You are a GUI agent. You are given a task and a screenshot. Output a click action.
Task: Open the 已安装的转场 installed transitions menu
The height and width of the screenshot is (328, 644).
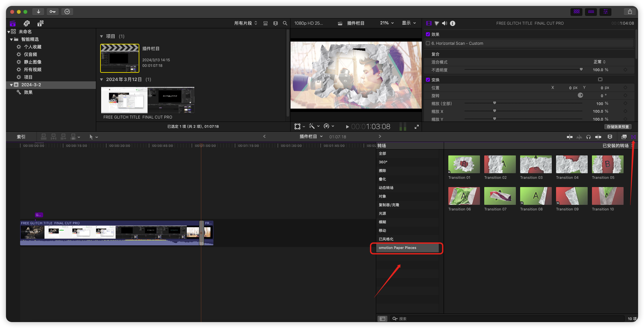pyautogui.click(x=618, y=146)
